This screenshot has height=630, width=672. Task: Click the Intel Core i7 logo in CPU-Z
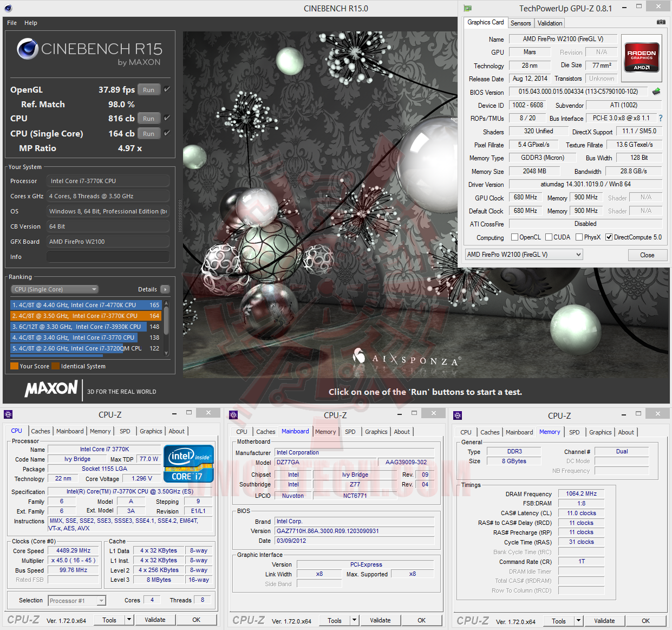coord(188,463)
